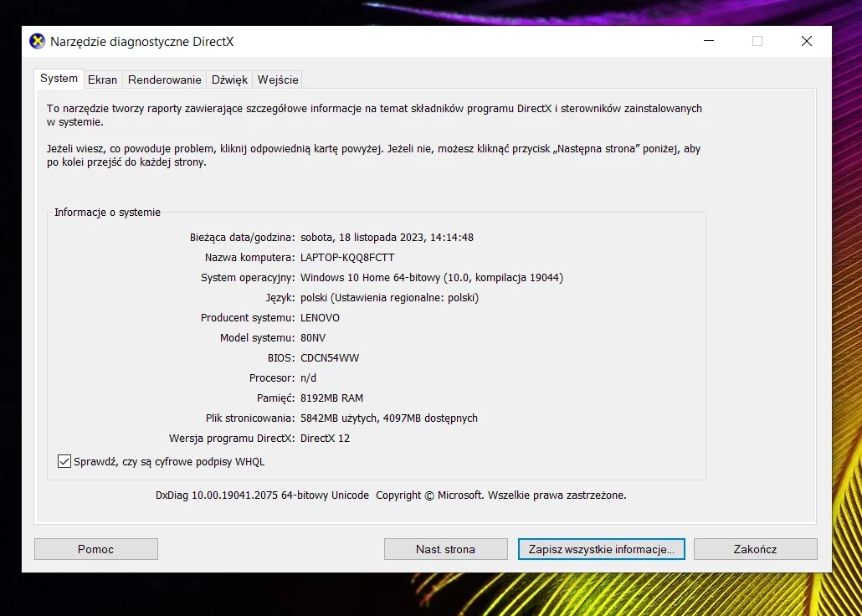862x616 pixels.
Task: Click the DirectX 12 version value
Action: point(325,439)
